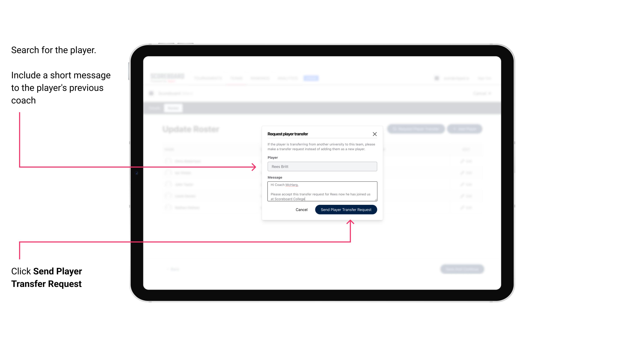Image resolution: width=644 pixels, height=346 pixels.
Task: Click Send Player Transfer Request button
Action: 346,209
